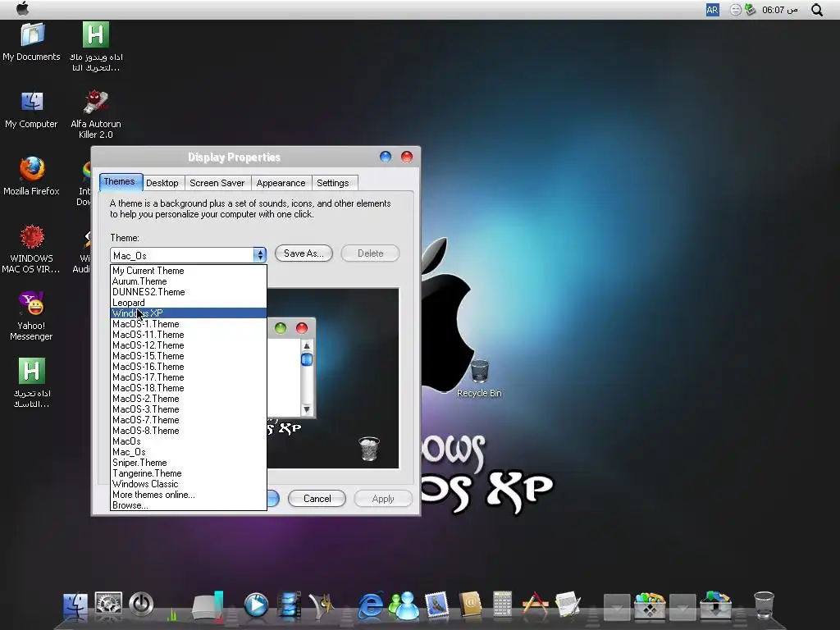This screenshot has width=840, height=630.
Task: Select MacOS-12.Theme from the list
Action: coord(189,345)
